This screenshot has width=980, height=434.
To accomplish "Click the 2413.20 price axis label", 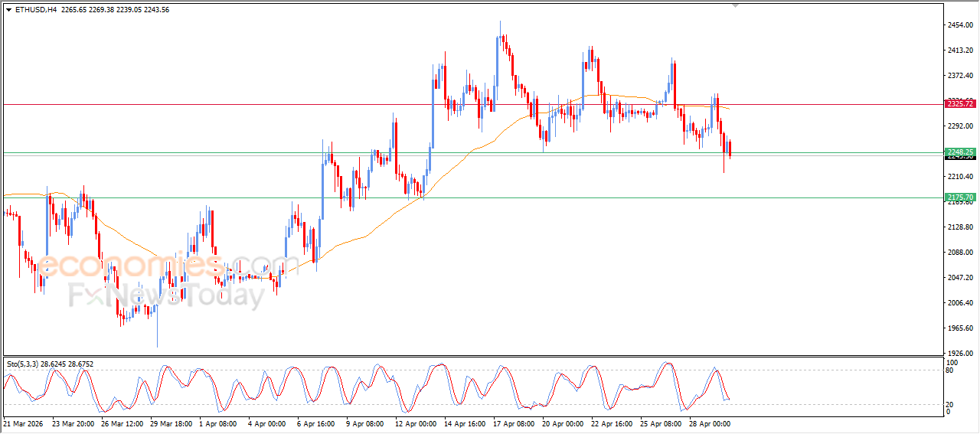I will click(961, 51).
